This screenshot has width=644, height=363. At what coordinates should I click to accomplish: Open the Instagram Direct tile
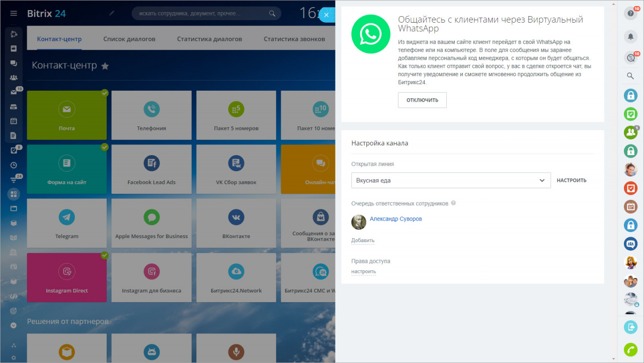tap(66, 277)
